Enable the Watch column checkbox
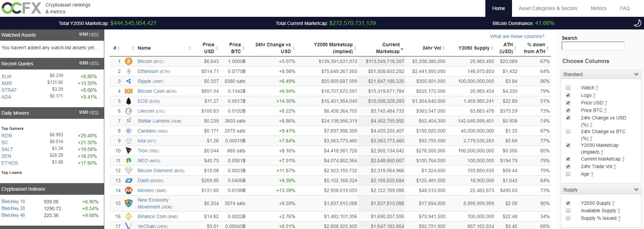Screen dimensions: 644x229 coord(568,87)
